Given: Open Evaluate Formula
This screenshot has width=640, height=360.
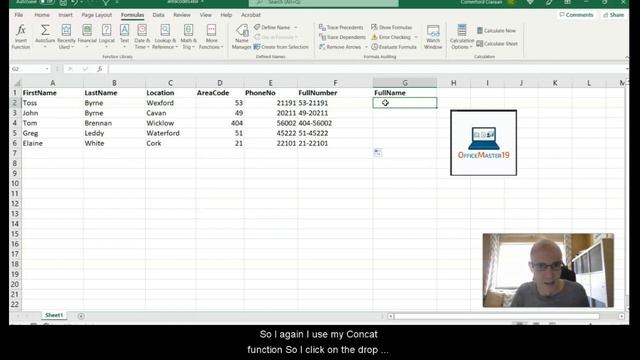Looking at the screenshot, I should click(x=394, y=47).
